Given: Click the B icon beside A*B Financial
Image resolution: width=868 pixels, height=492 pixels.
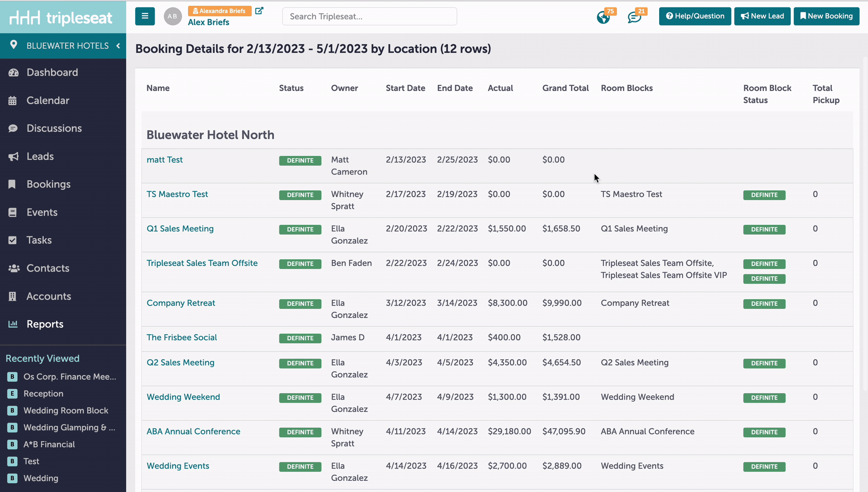Looking at the screenshot, I should (12, 444).
